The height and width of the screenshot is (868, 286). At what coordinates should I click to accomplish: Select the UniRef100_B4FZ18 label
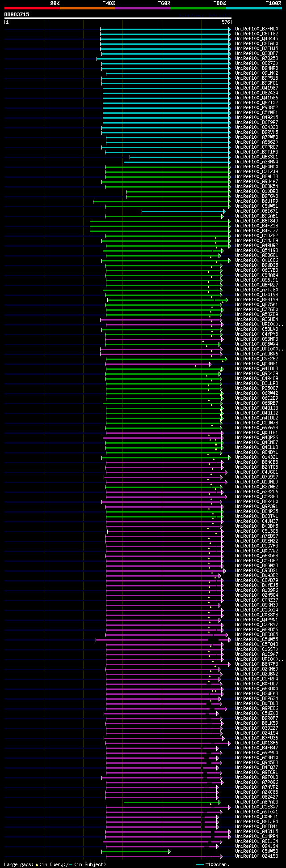pos(257,226)
